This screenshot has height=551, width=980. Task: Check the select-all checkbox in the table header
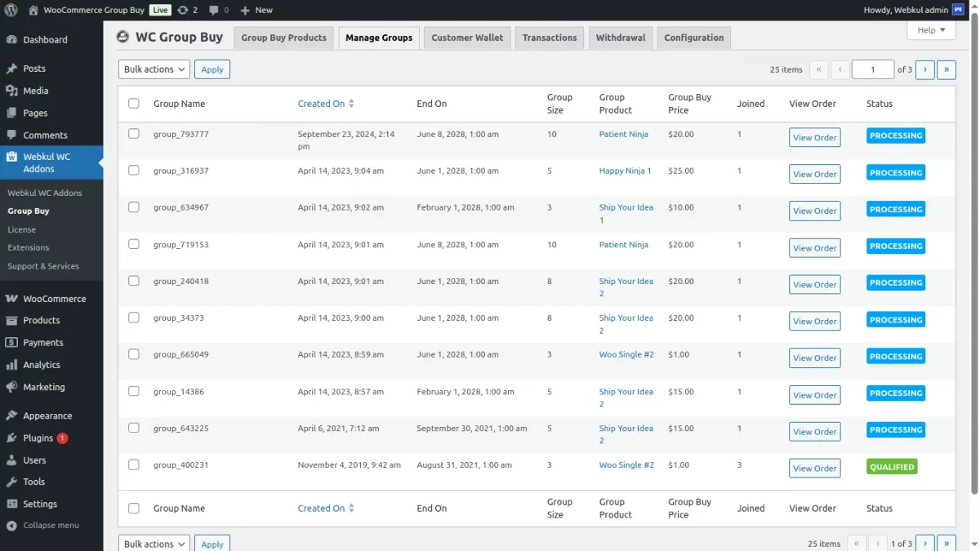pos(134,104)
